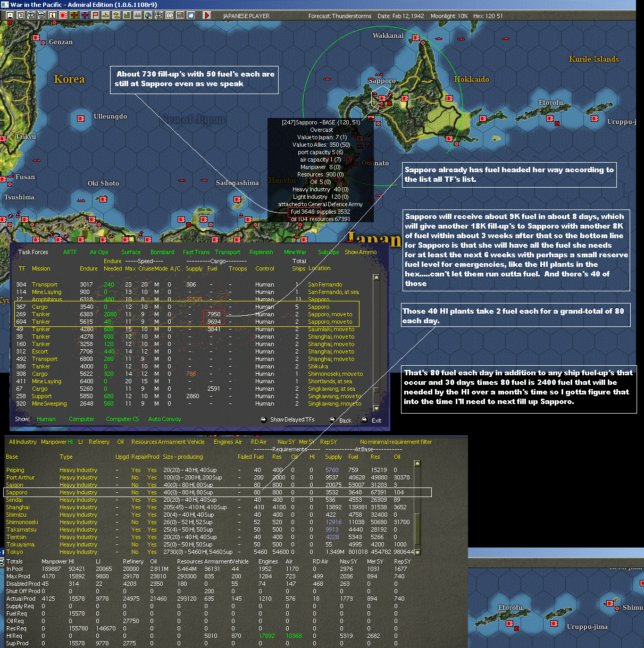Sort task forces by Location column
Screen dimensions: 644x648
tap(319, 268)
